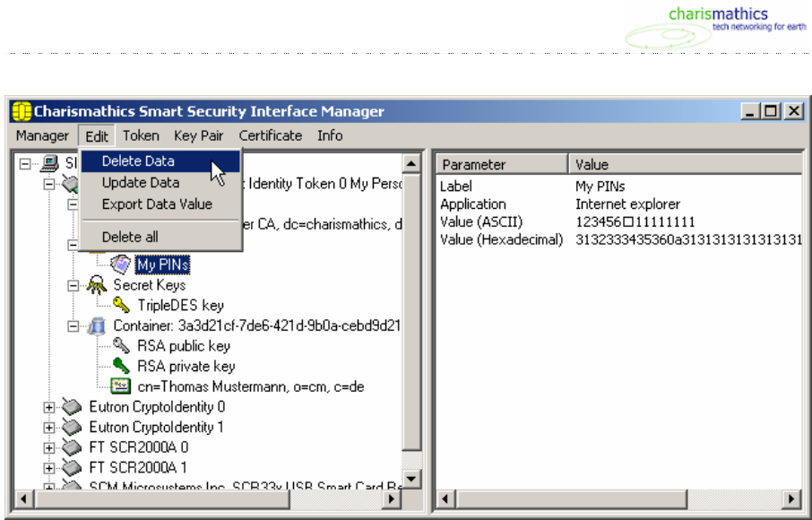Collapse the Secret Keys node
Viewport: 812px width, 520px height.
(x=73, y=285)
